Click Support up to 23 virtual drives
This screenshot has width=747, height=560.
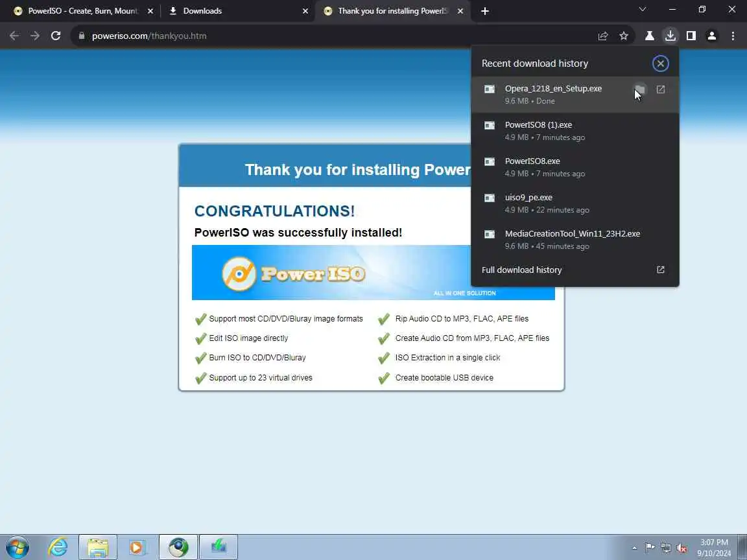coord(261,378)
